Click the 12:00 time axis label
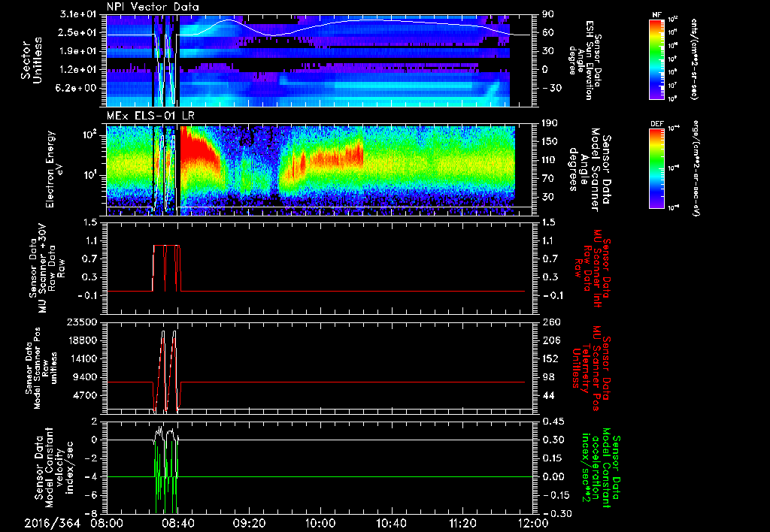The height and width of the screenshot is (532, 770). [533, 523]
